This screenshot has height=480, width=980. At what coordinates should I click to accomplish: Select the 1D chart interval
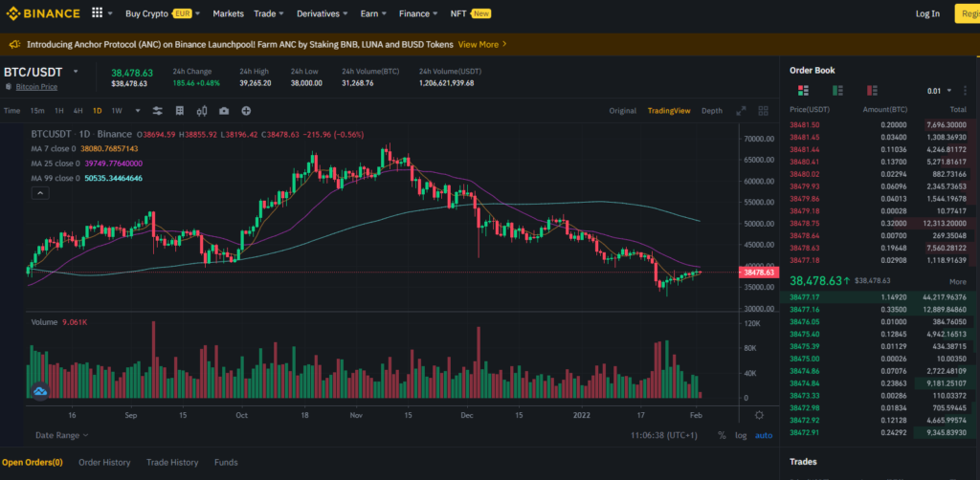97,111
